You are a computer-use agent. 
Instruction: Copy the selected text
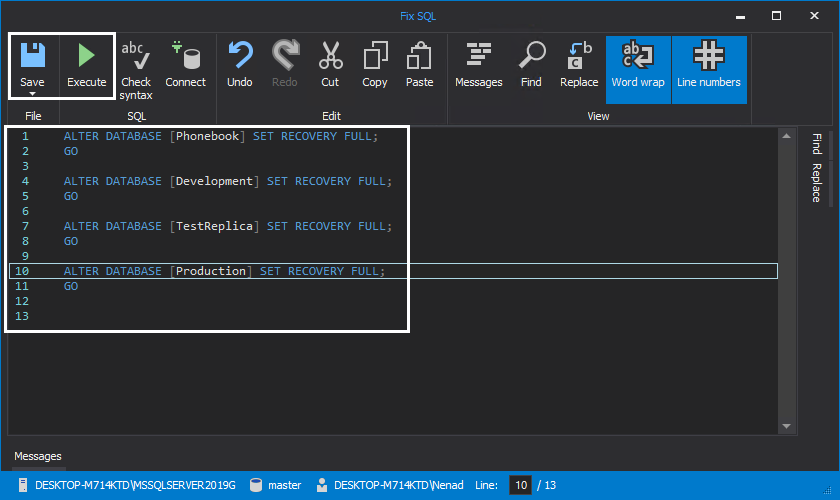coord(375,65)
